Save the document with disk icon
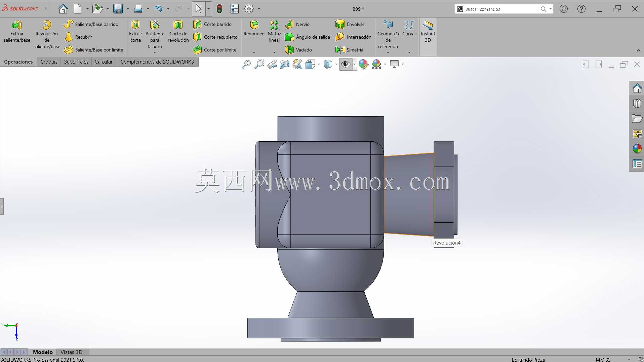Image resolution: width=644 pixels, height=362 pixels. point(118,9)
